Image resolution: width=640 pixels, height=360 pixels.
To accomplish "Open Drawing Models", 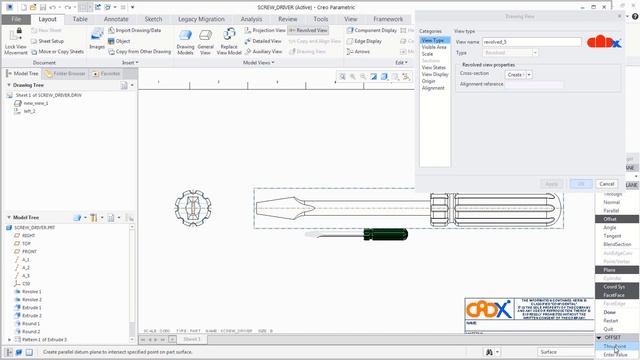I will [185, 42].
